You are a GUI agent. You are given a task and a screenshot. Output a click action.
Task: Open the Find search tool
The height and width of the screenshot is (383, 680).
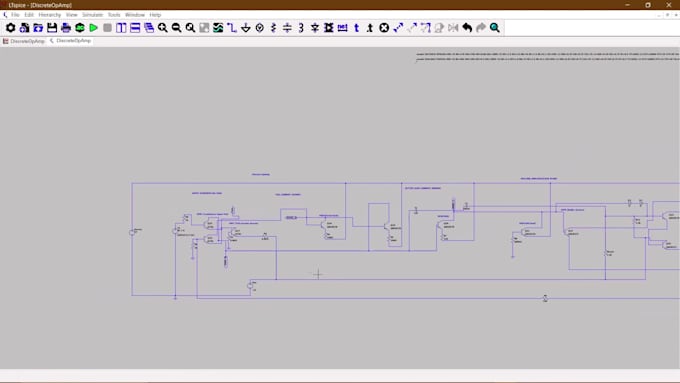(x=495, y=28)
